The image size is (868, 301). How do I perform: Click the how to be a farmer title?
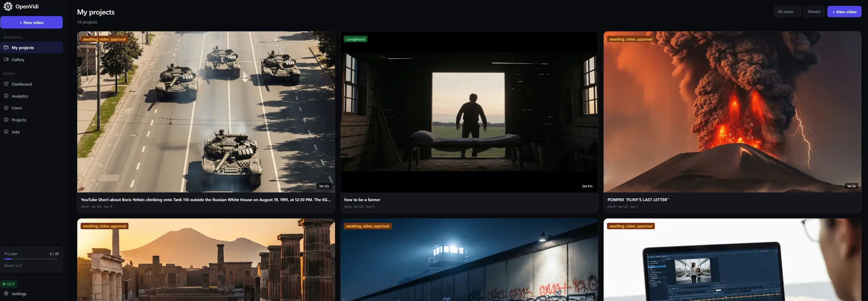362,200
